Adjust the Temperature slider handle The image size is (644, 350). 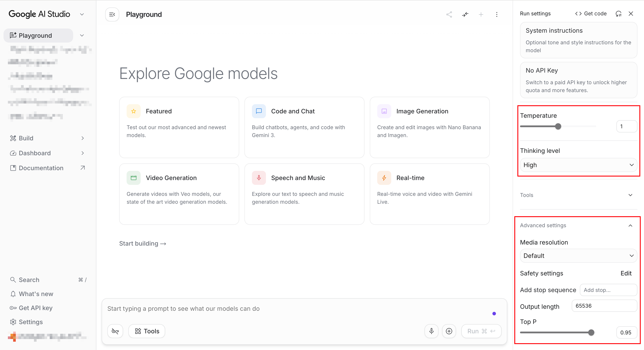[558, 127]
